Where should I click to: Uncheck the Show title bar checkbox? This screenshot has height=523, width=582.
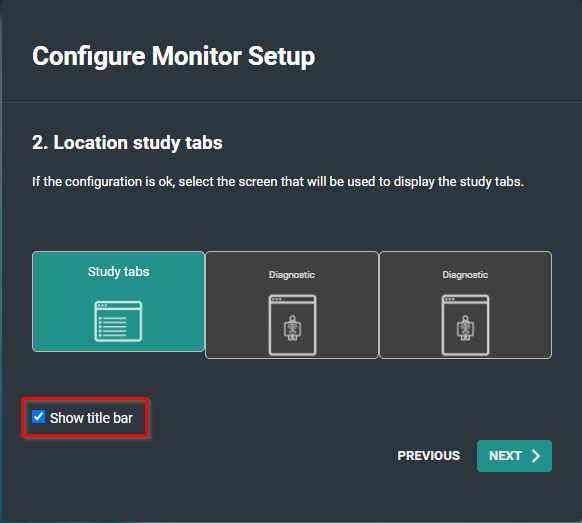coord(38,416)
